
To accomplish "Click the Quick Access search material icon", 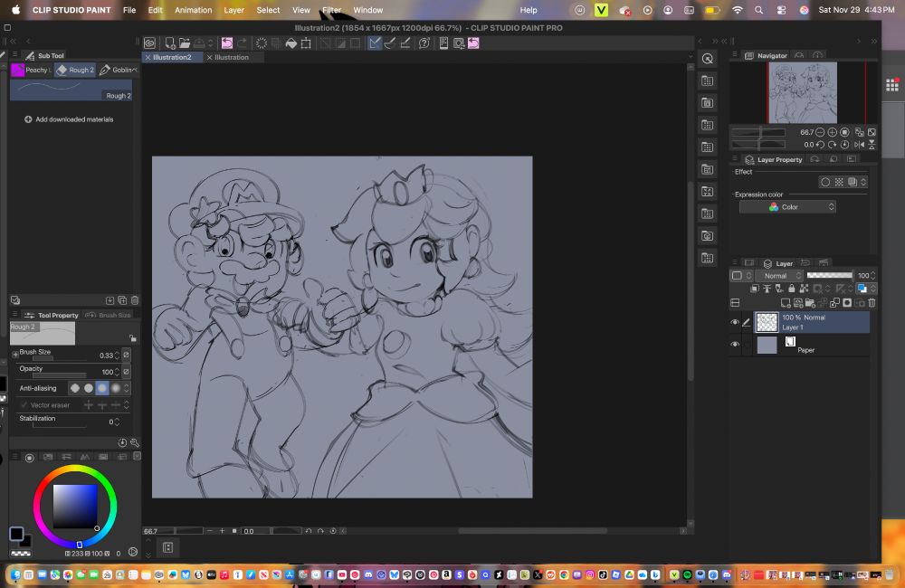I will tap(708, 59).
